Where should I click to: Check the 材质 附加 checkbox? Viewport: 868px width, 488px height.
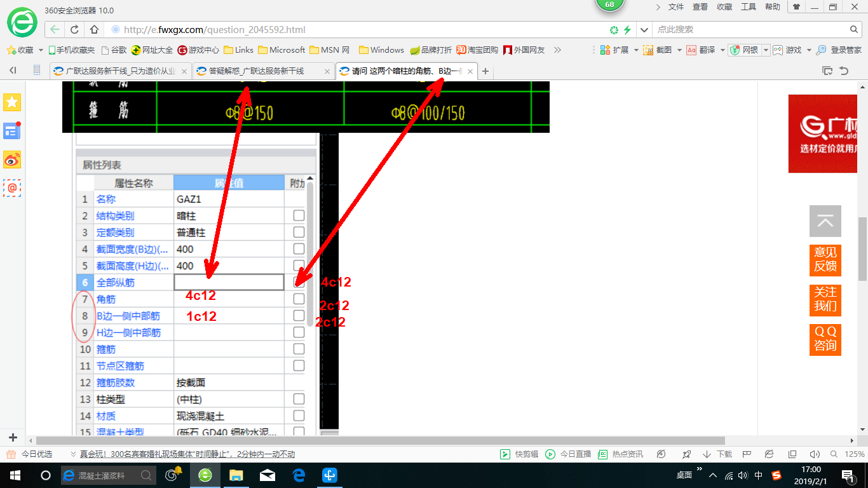299,416
